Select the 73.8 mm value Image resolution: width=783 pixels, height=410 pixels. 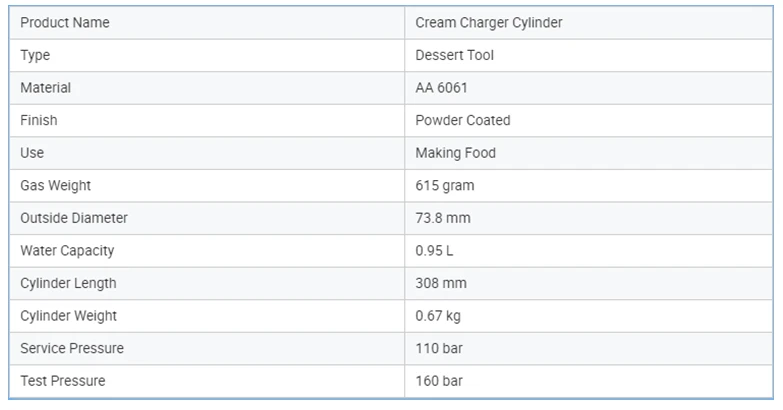pos(443,218)
